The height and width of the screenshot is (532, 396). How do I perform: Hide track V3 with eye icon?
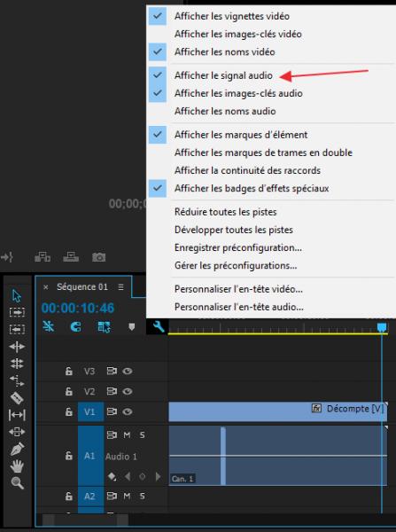(x=128, y=371)
